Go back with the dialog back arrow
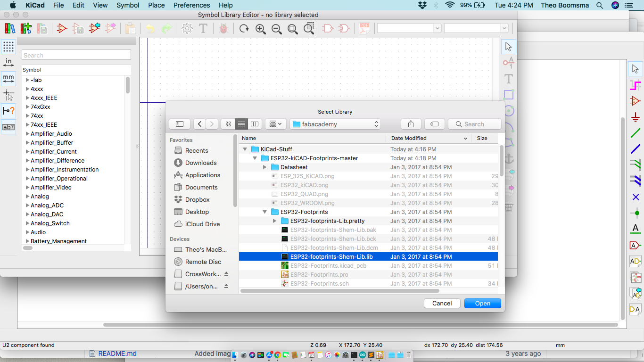644x362 pixels. [x=200, y=124]
